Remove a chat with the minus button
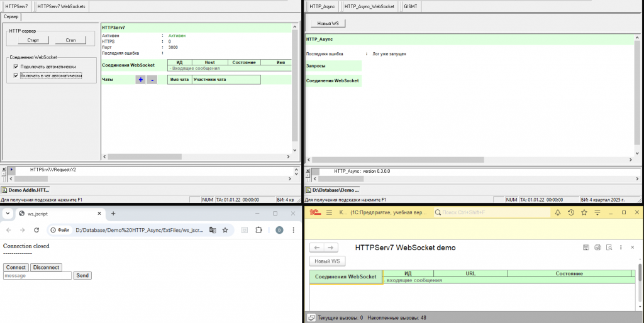 click(x=152, y=80)
